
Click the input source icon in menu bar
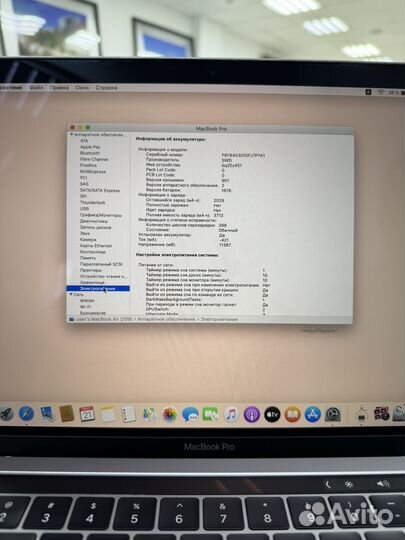(x=368, y=92)
